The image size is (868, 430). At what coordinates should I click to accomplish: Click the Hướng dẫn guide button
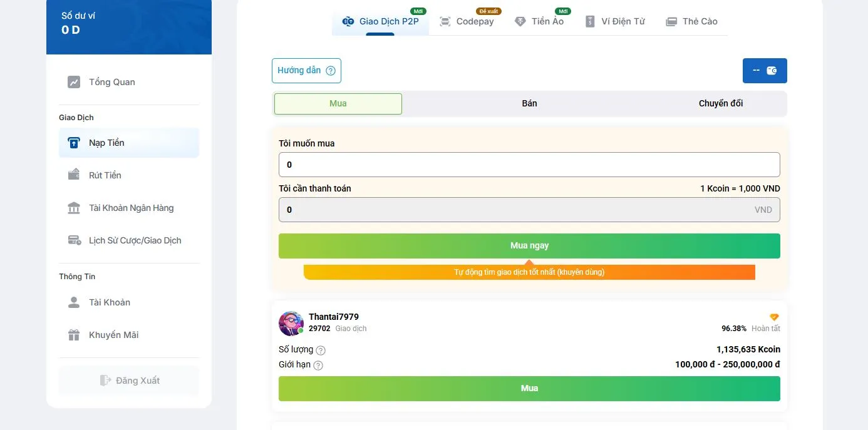click(306, 71)
